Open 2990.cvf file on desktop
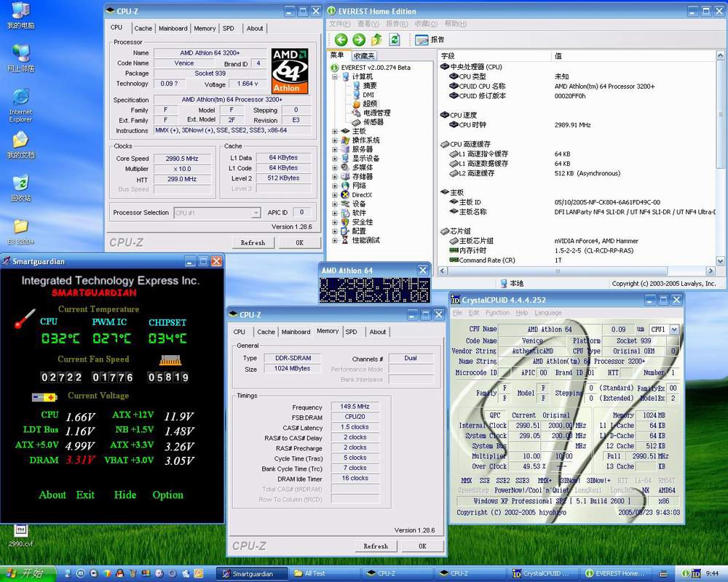Image resolution: width=728 pixels, height=582 pixels. pyautogui.click(x=20, y=535)
